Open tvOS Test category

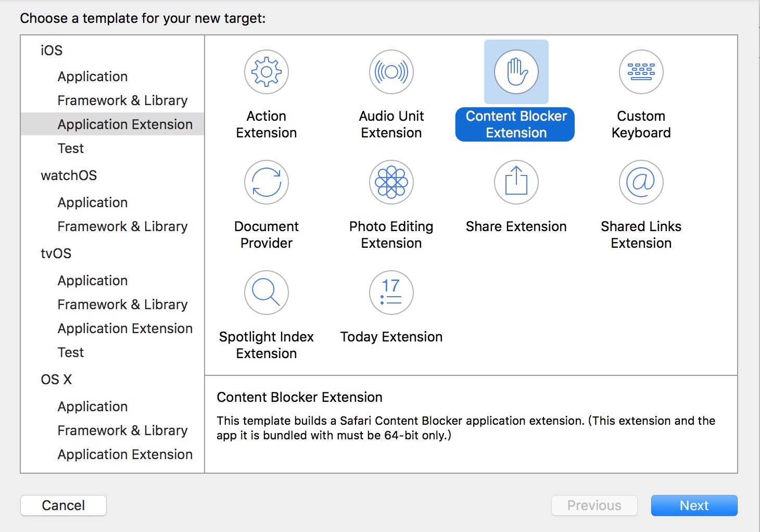coord(71,352)
